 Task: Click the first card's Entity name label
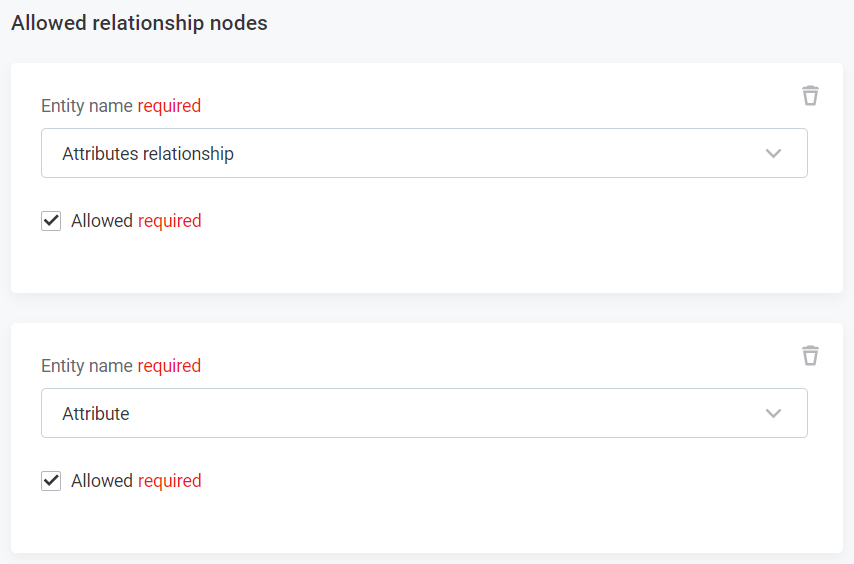coord(87,106)
